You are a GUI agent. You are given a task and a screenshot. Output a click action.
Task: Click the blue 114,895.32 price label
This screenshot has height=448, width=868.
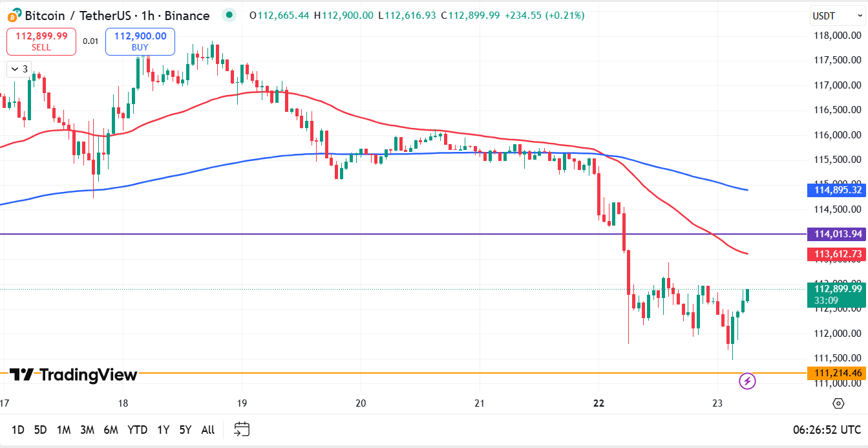837,190
